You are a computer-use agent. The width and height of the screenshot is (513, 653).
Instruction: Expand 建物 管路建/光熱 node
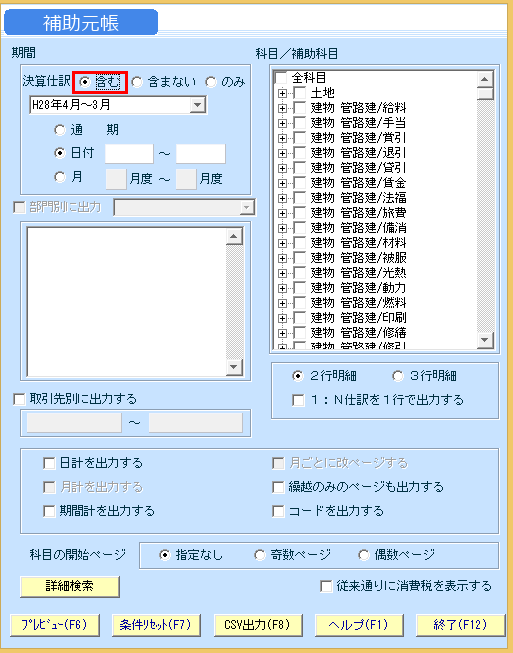pos(282,273)
